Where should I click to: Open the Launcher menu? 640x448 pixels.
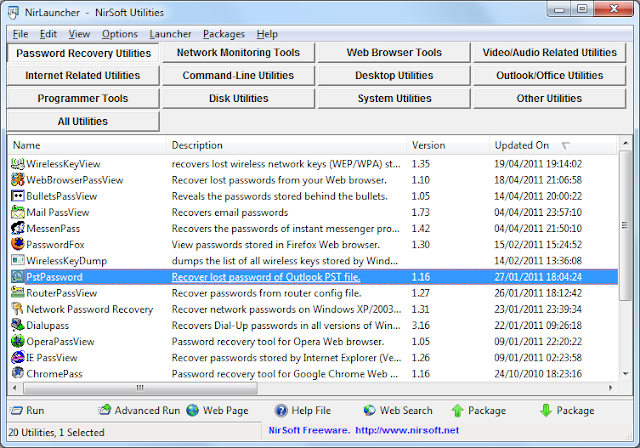pyautogui.click(x=170, y=34)
